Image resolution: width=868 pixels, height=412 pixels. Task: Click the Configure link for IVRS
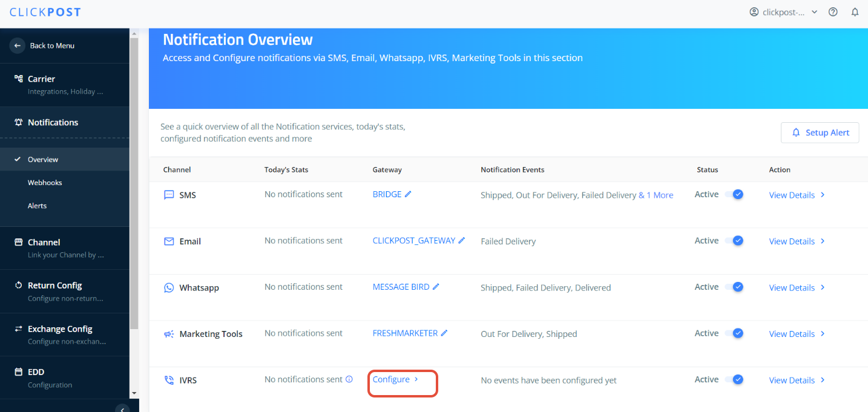click(391, 379)
